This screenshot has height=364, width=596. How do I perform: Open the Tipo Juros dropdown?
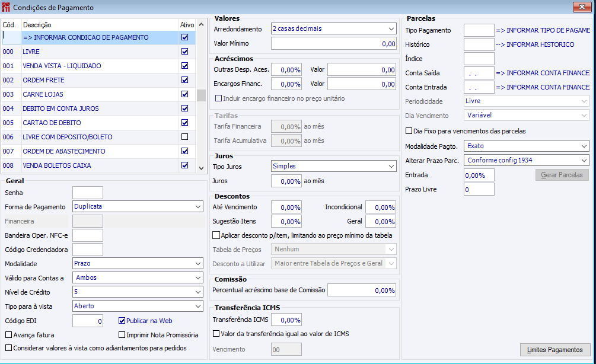[x=333, y=167]
